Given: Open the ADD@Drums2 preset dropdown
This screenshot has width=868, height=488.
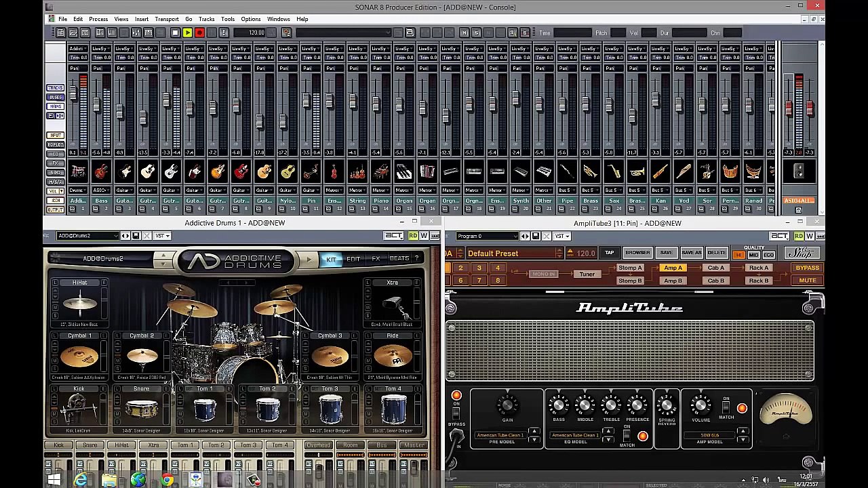Looking at the screenshot, I should point(89,236).
